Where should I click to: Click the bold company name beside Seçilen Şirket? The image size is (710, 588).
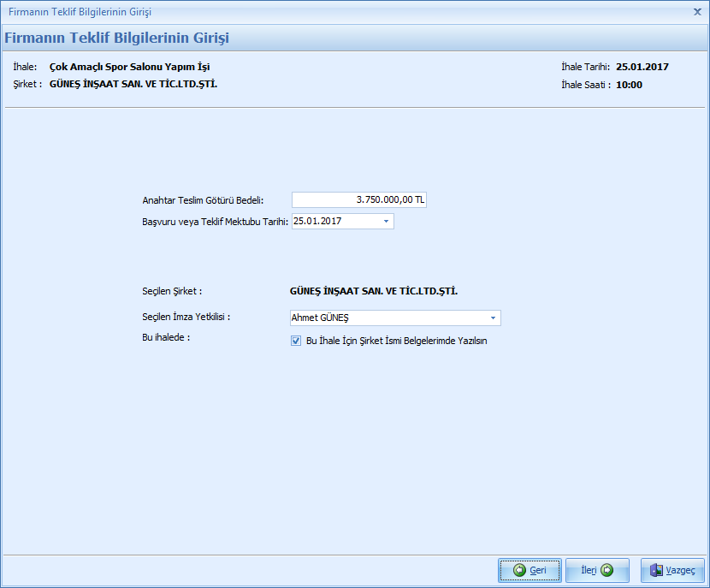(x=375, y=291)
